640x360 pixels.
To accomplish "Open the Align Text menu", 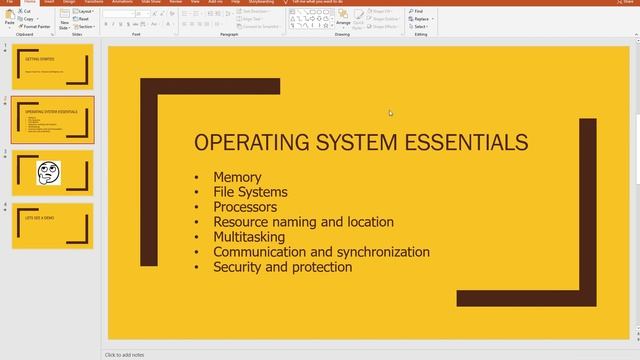I will tap(249, 19).
